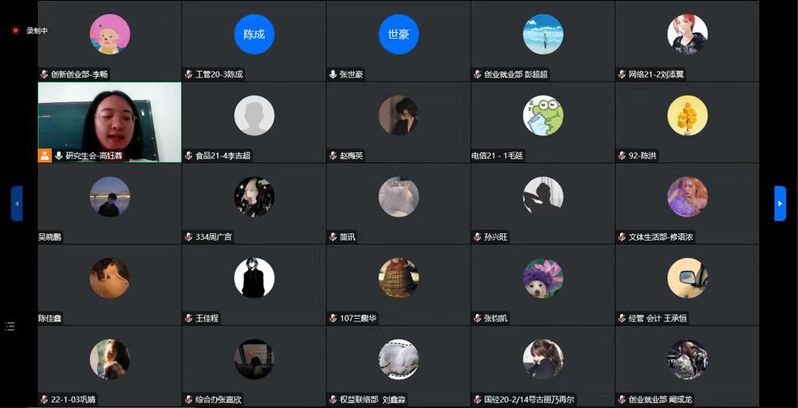Select the dog with purple flower avatar of 张钧凯
This screenshot has height=408, width=798.
click(x=543, y=278)
